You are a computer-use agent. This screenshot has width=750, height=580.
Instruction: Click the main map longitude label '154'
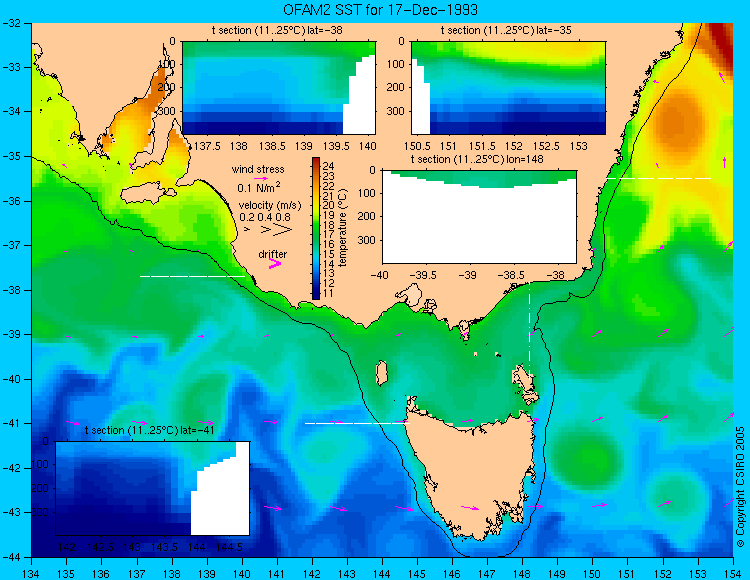pyautogui.click(x=733, y=574)
